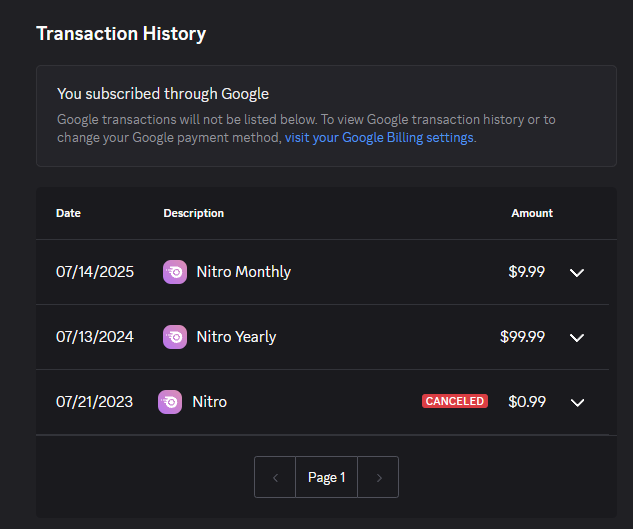Image resolution: width=633 pixels, height=529 pixels.
Task: Click the Page 1 indicator
Action: tap(327, 477)
